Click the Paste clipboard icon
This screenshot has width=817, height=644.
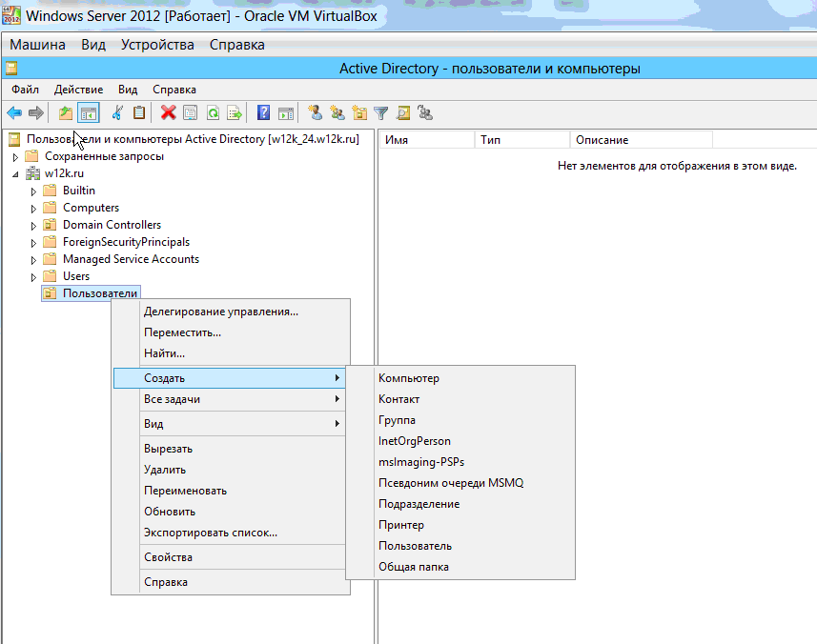(139, 112)
